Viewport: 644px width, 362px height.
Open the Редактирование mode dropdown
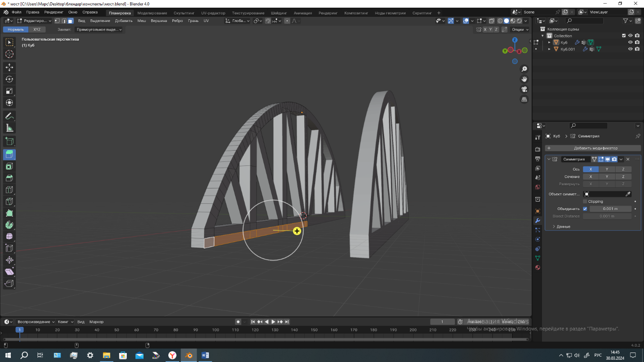point(34,21)
